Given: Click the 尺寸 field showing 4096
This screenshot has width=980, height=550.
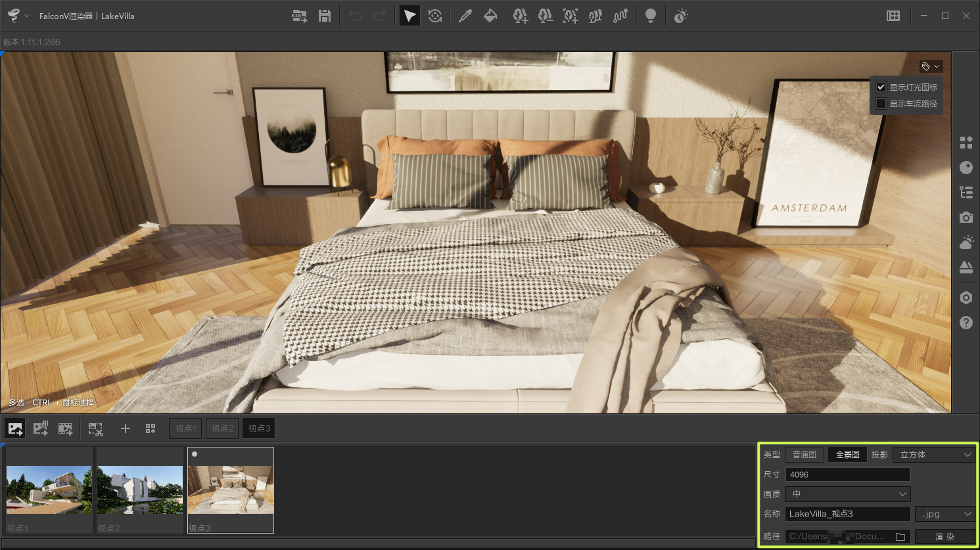Looking at the screenshot, I should point(848,474).
